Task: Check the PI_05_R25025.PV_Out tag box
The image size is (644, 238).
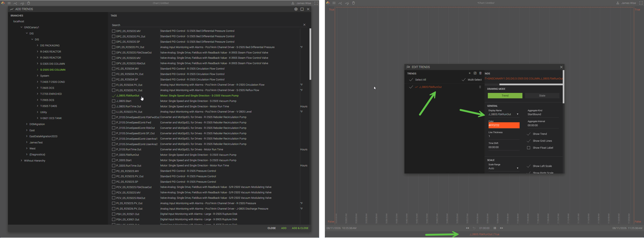Action: [113, 203]
